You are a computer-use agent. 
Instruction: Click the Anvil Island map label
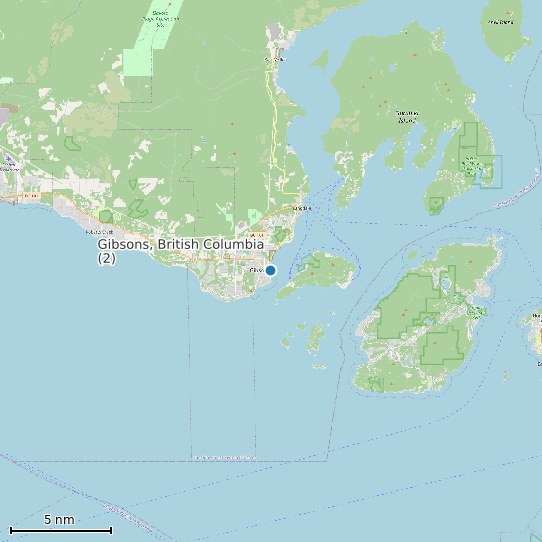coord(501,22)
